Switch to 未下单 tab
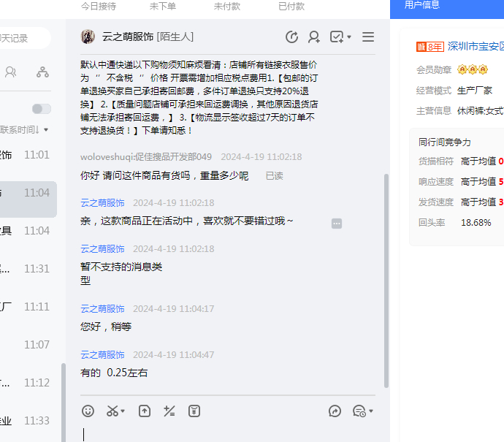 click(163, 6)
